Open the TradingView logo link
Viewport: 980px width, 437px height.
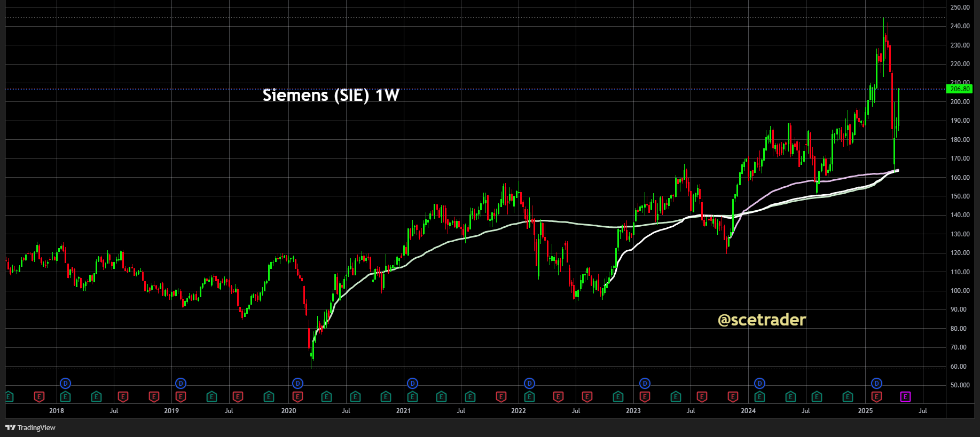(x=30, y=427)
